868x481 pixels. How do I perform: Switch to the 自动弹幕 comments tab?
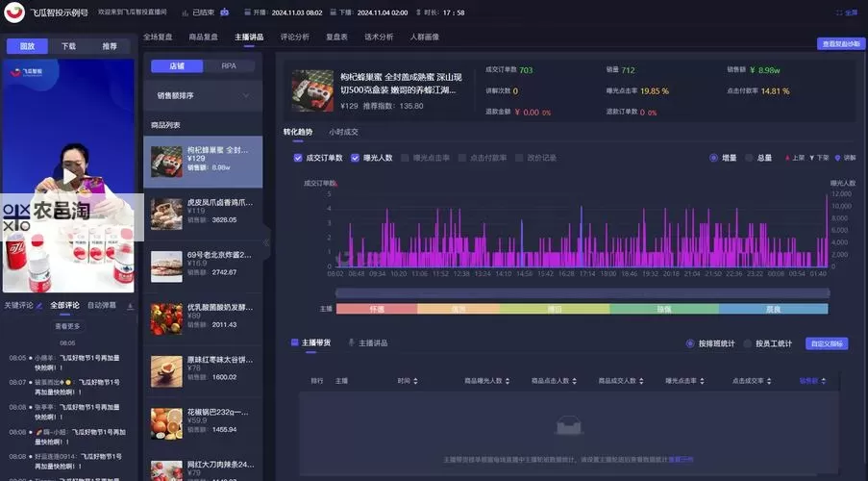click(x=102, y=305)
